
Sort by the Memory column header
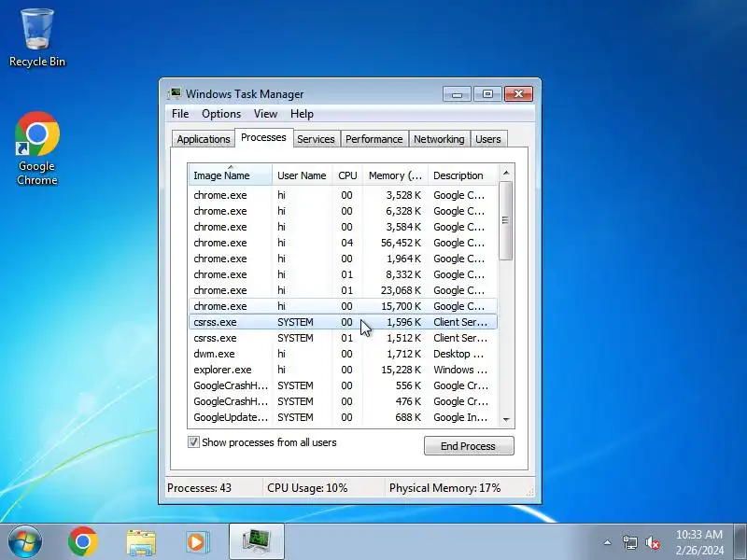click(x=395, y=175)
